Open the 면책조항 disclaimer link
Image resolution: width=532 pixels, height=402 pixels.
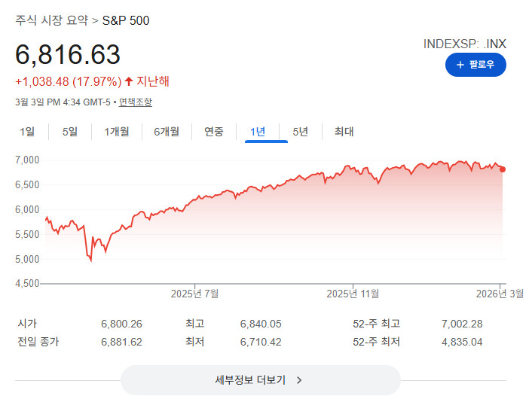[x=135, y=102]
